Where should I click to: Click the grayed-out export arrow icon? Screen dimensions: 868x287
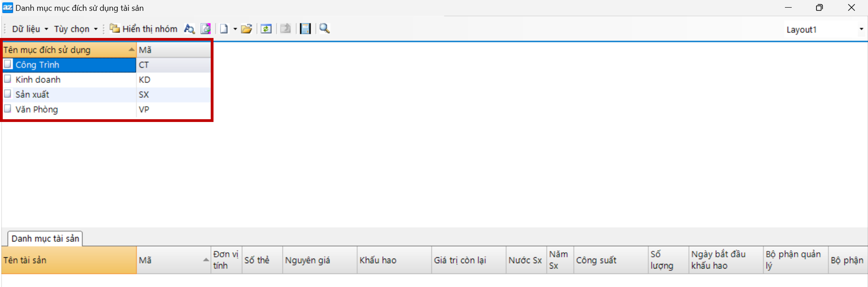[285, 29]
